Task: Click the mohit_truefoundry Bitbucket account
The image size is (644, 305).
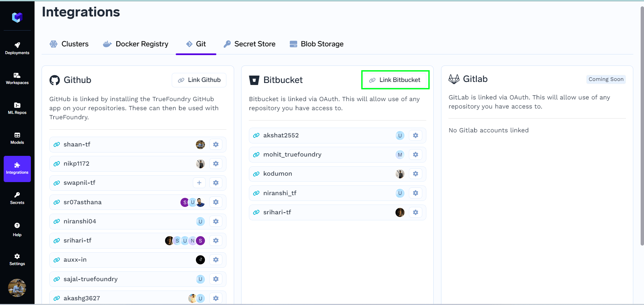Action: point(292,155)
